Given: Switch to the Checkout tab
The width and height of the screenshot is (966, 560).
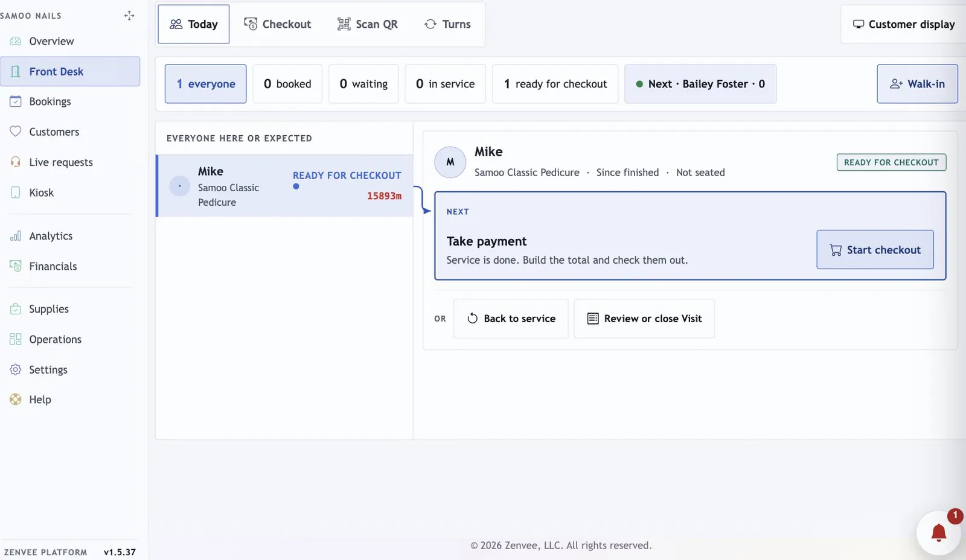Looking at the screenshot, I should click(278, 24).
